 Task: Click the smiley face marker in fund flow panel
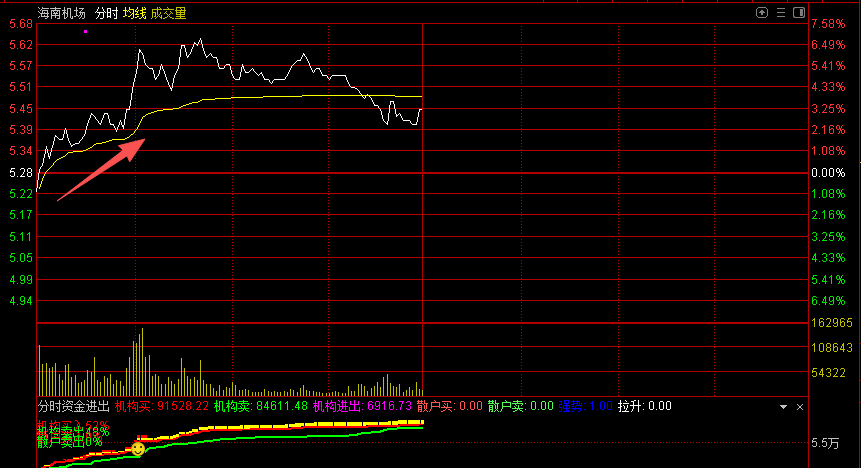point(138,449)
